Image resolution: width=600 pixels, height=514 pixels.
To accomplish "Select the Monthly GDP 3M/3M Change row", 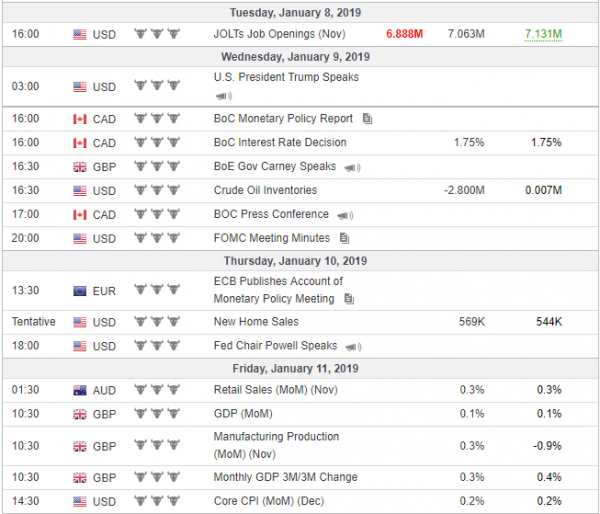I will tap(300, 477).
